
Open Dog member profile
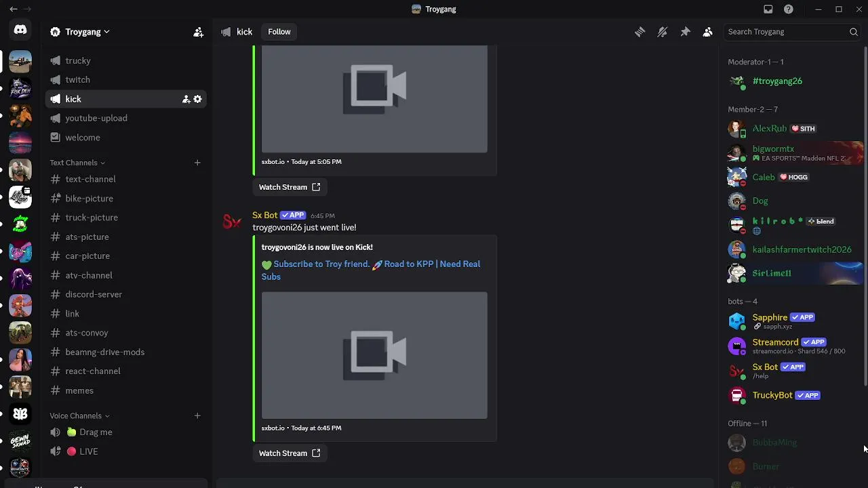point(792,201)
